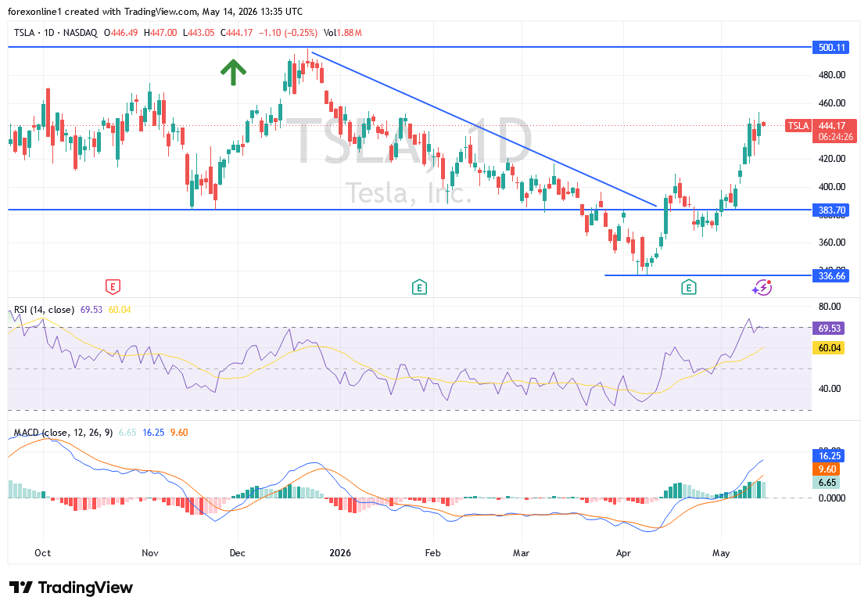The image size is (868, 611).
Task: Click the 06:24:26 bar countdown
Action: coord(835,137)
